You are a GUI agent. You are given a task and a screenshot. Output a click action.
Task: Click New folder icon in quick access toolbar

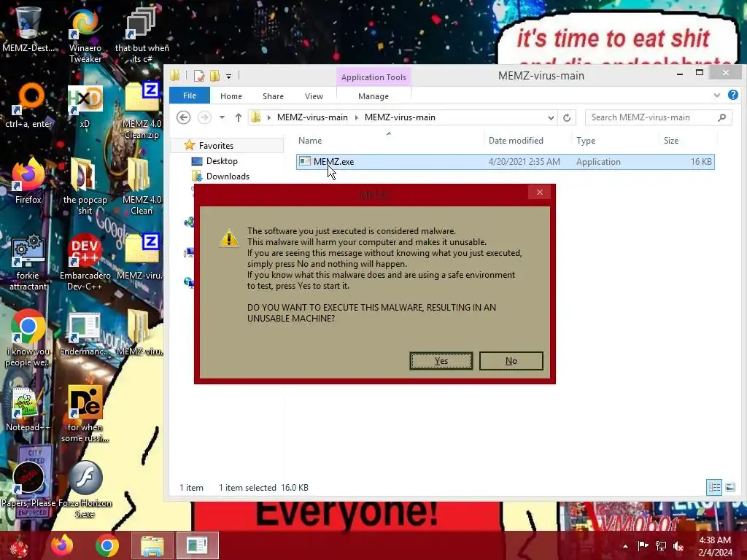(215, 76)
